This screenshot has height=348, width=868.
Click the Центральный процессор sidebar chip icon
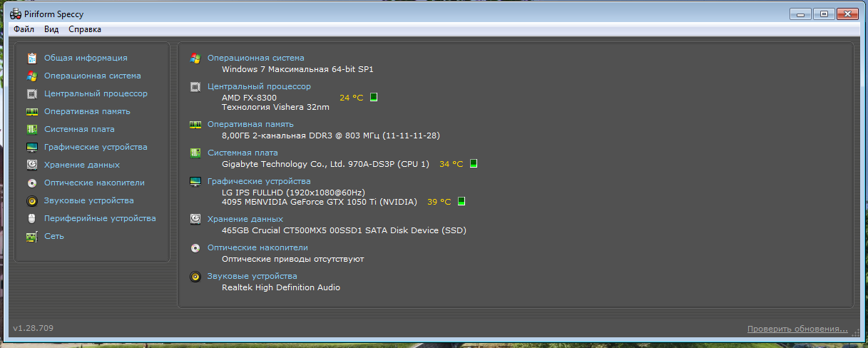pos(31,93)
